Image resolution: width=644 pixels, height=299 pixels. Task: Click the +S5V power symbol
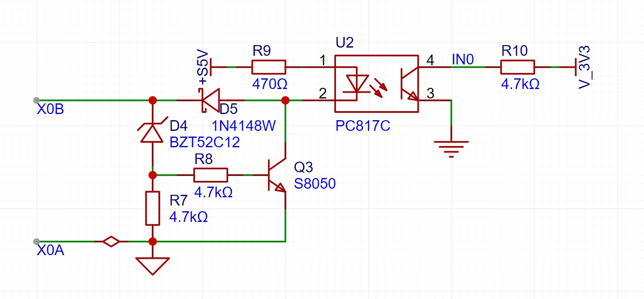[210, 67]
